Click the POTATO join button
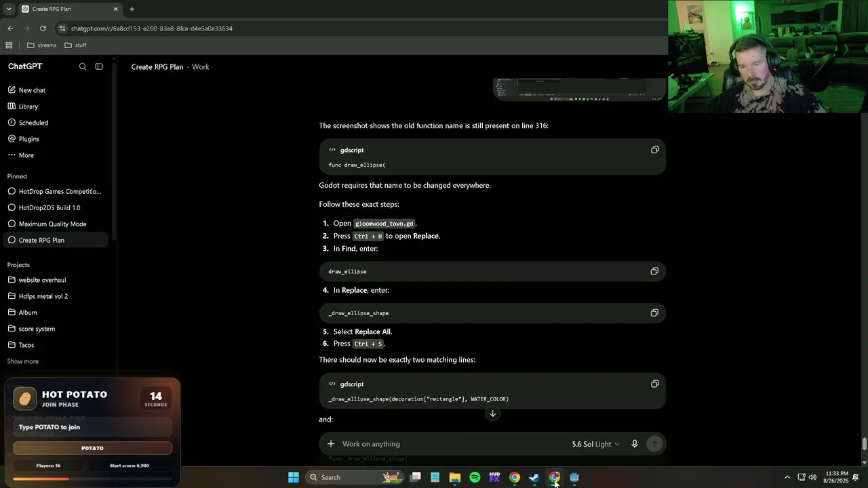868x488 pixels. click(x=92, y=448)
